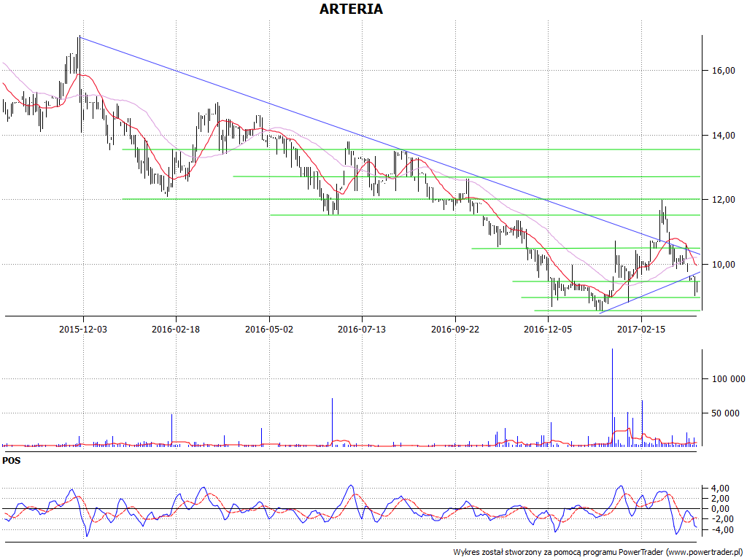Click the 2,00 oscillator axis label
This screenshot has height=560, width=747.
pos(719,499)
